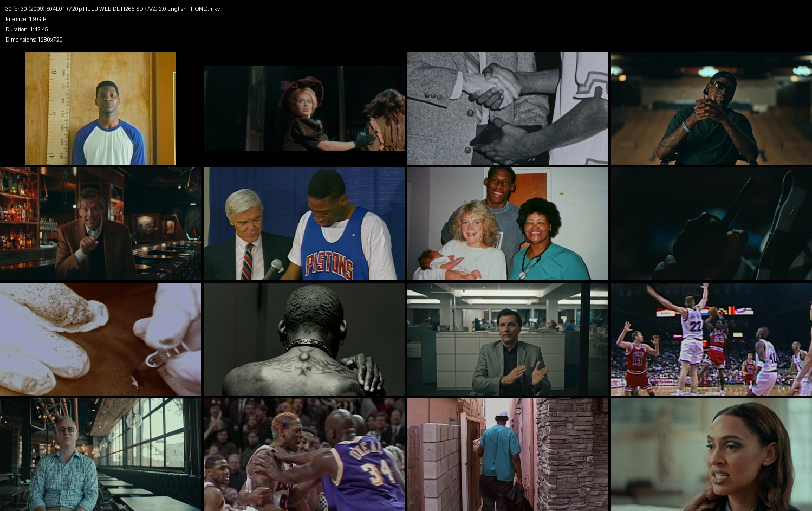
Task: Select the dark silhouette thumbnail
Action: (711, 224)
